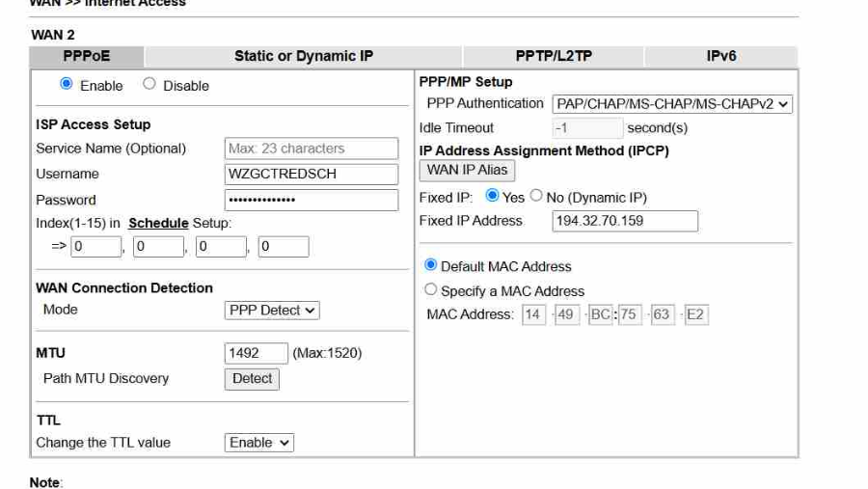Open the Schedule link
The image size is (868, 489).
tap(158, 223)
